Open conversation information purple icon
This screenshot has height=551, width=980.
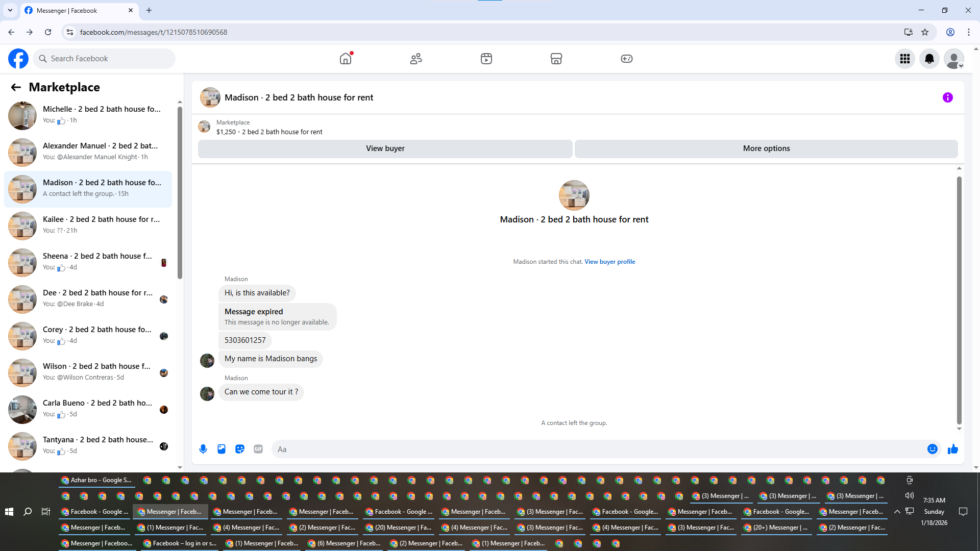pyautogui.click(x=947, y=97)
